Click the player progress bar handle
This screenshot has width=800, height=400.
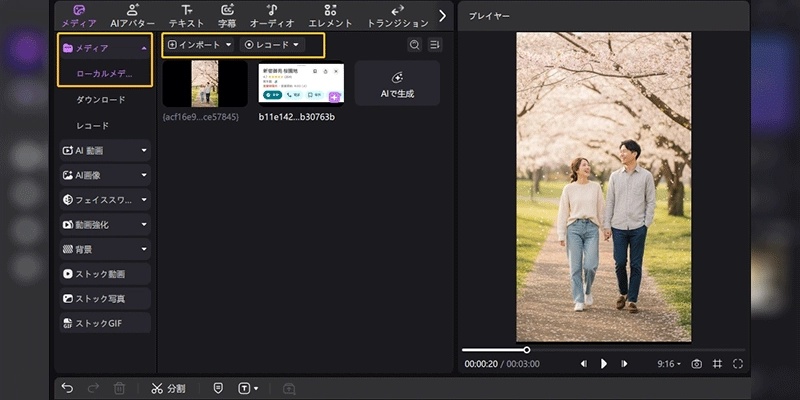(x=527, y=350)
